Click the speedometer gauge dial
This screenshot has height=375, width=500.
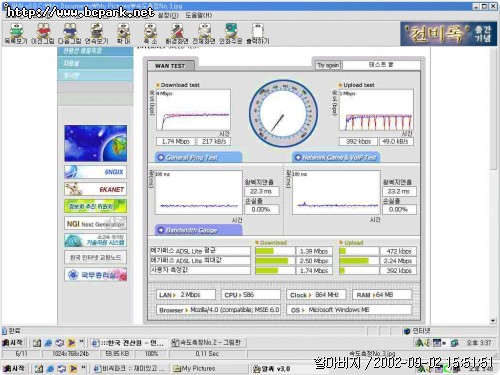pos(283,113)
